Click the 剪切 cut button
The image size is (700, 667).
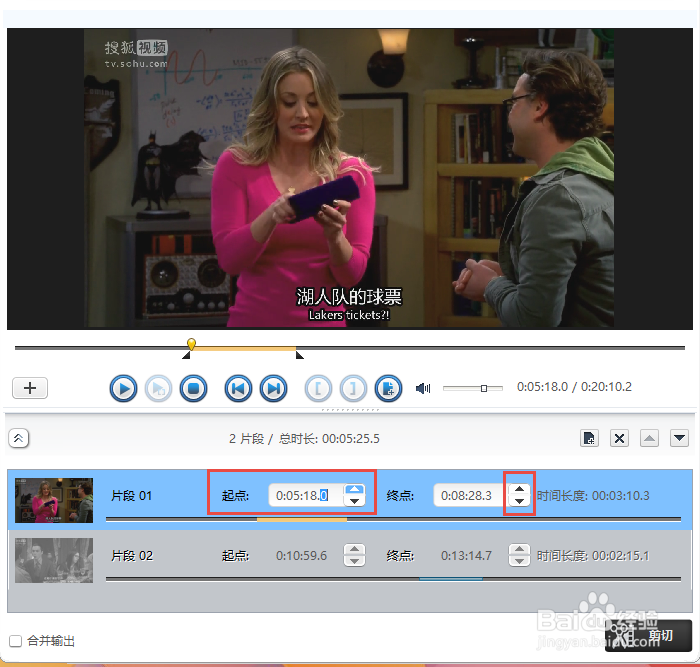click(648, 636)
